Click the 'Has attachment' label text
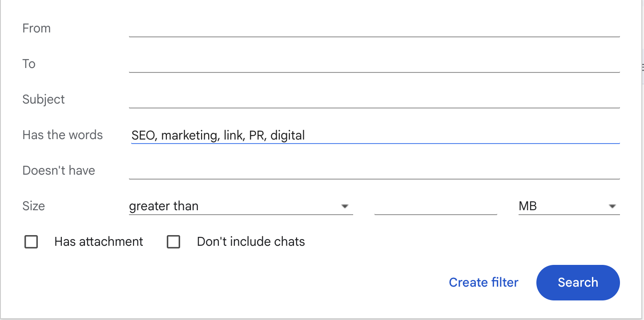Screen dimensions: 644x320 pyautogui.click(x=99, y=242)
